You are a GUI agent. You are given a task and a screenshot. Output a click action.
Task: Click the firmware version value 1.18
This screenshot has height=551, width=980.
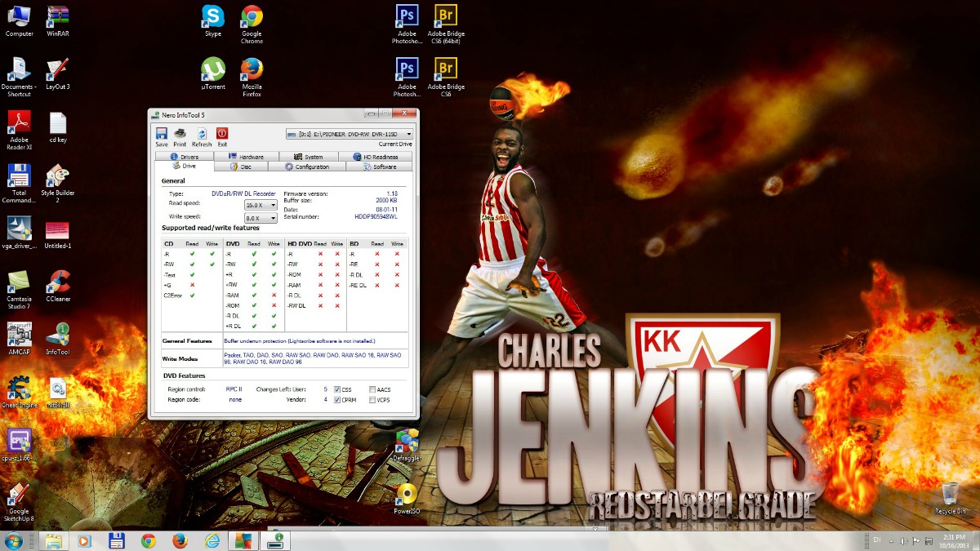(x=392, y=193)
